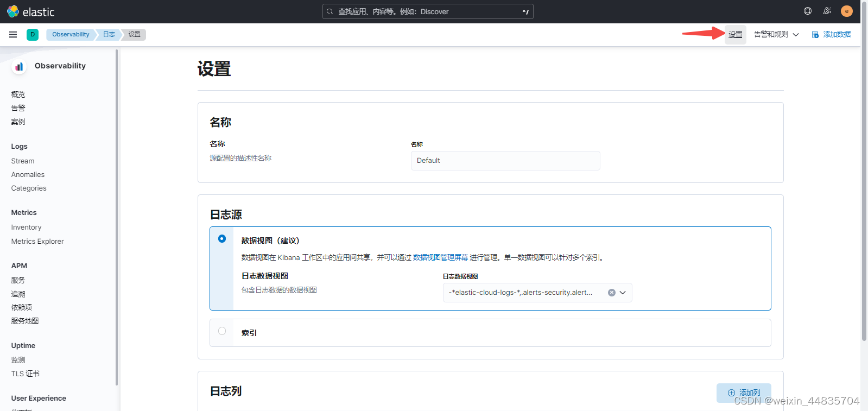Screen dimensions: 868x411
Task: Open Logs Stream in the sidebar
Action: point(23,161)
